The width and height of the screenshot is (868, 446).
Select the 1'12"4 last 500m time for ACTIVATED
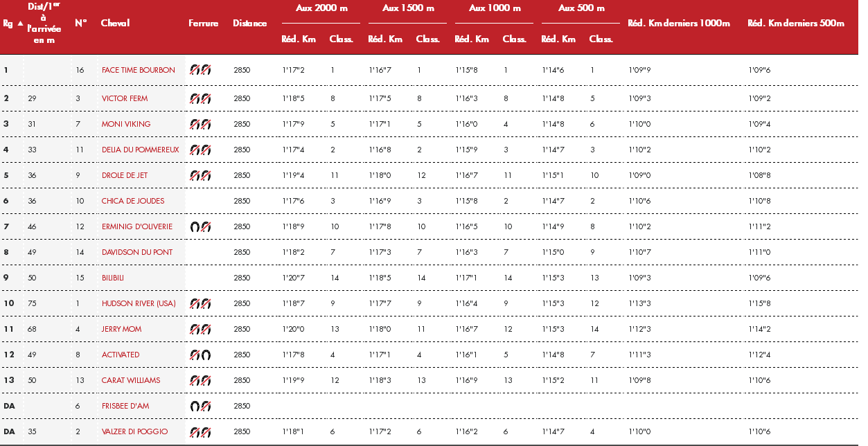click(760, 355)
